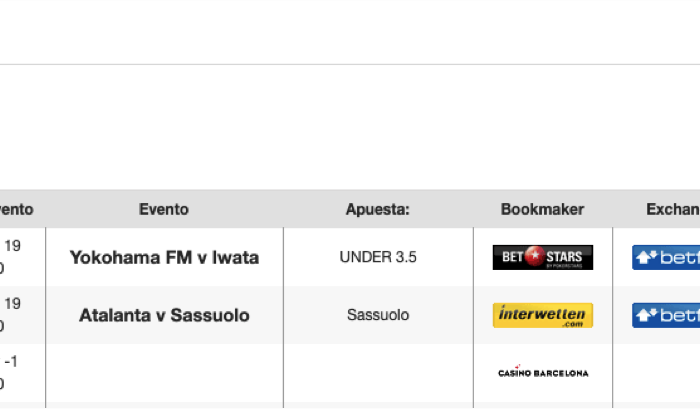Image resolution: width=700 pixels, height=409 pixels.
Task: Open the interwetten.com bookmaker logo
Action: pos(542,315)
